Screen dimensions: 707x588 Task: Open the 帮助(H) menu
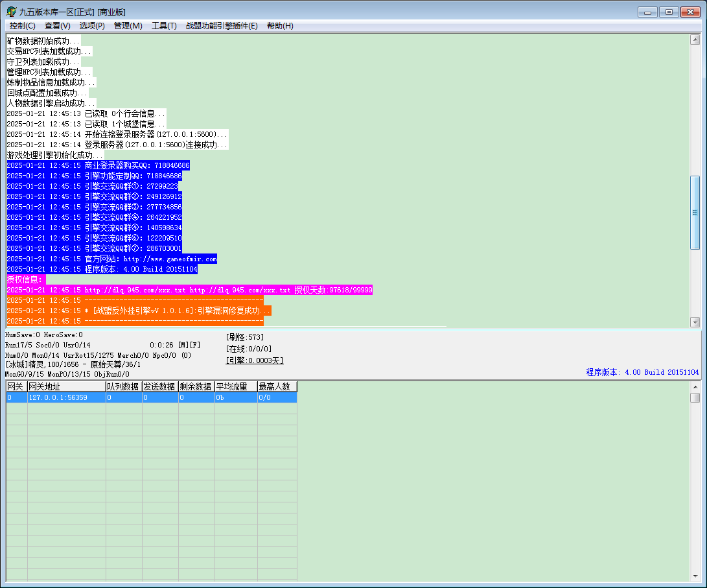coord(280,26)
